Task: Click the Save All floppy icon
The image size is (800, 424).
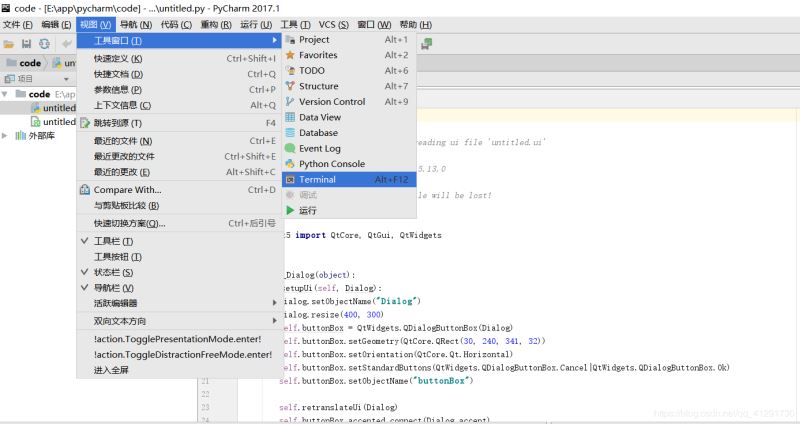Action: [x=27, y=44]
